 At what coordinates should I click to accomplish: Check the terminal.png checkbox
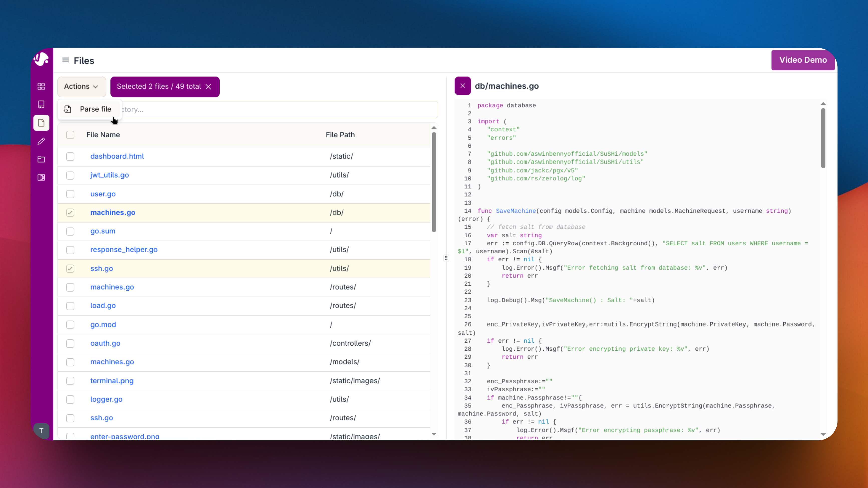coord(70,381)
